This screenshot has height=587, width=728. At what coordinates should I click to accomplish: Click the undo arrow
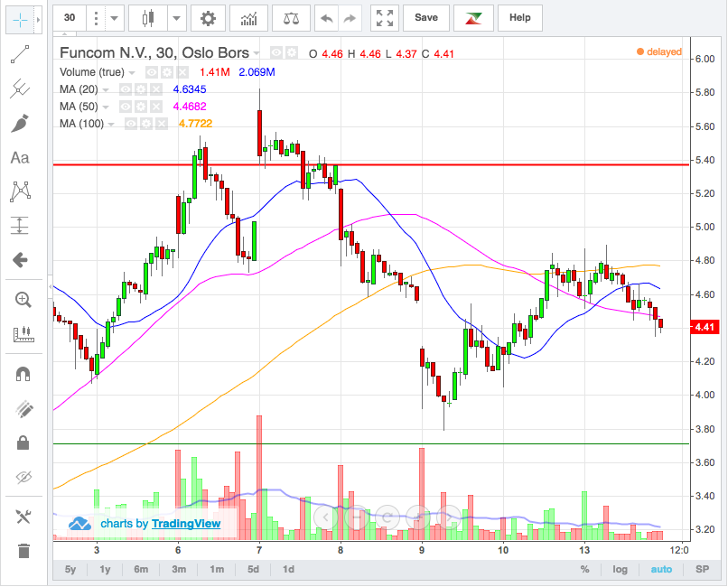coord(327,18)
